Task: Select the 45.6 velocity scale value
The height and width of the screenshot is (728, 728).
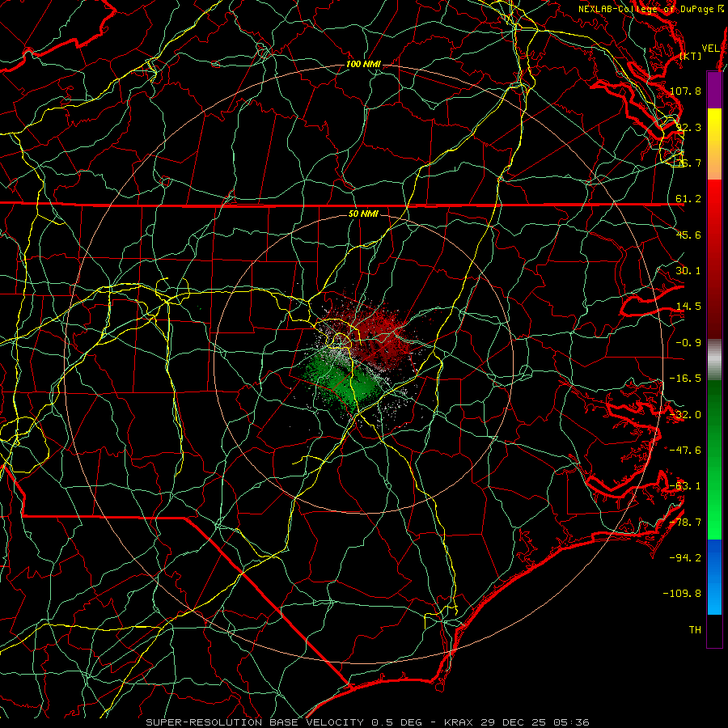Action: (688, 235)
